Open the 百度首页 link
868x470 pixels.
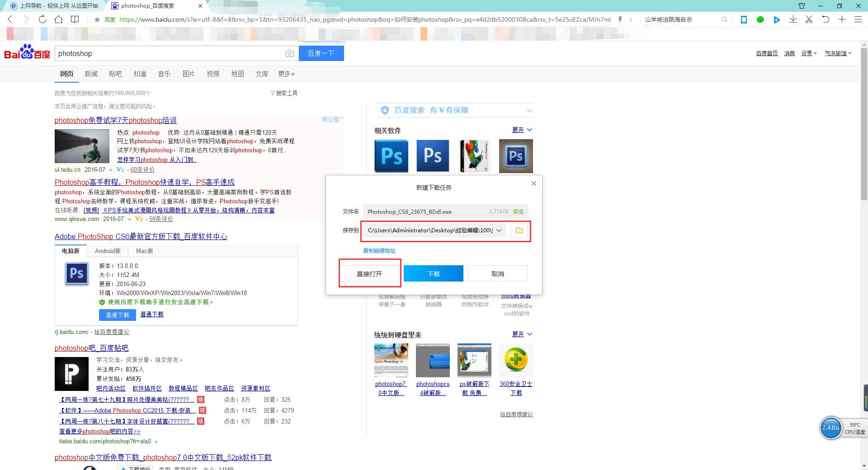click(x=767, y=53)
